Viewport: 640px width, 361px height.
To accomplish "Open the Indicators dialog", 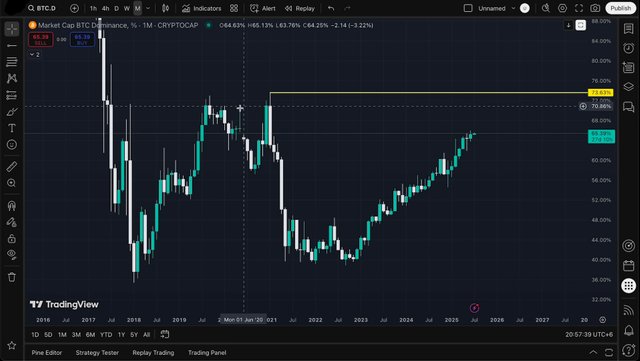I will tap(201, 8).
